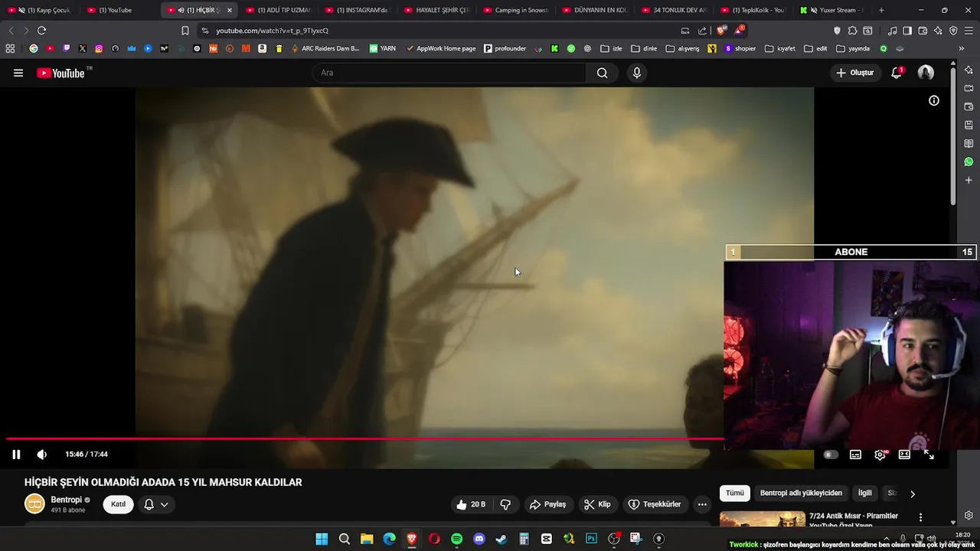Open the Bentropi channel avatar
This screenshot has width=980, height=551.
(34, 504)
